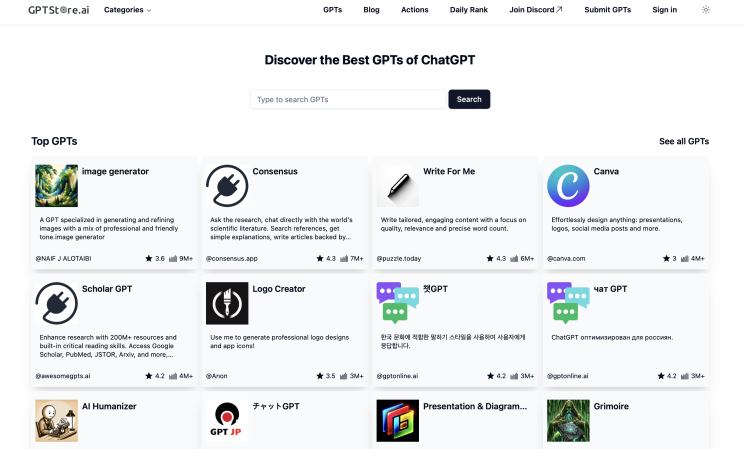The width and height of the screenshot is (743, 449).
Task: Open the GPT JP icon
Action: [227, 421]
